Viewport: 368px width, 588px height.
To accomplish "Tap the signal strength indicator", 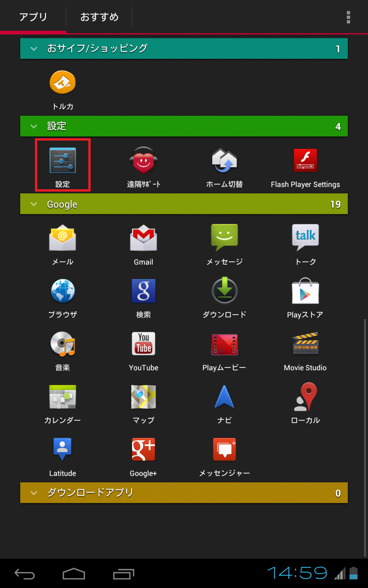I will (x=340, y=573).
